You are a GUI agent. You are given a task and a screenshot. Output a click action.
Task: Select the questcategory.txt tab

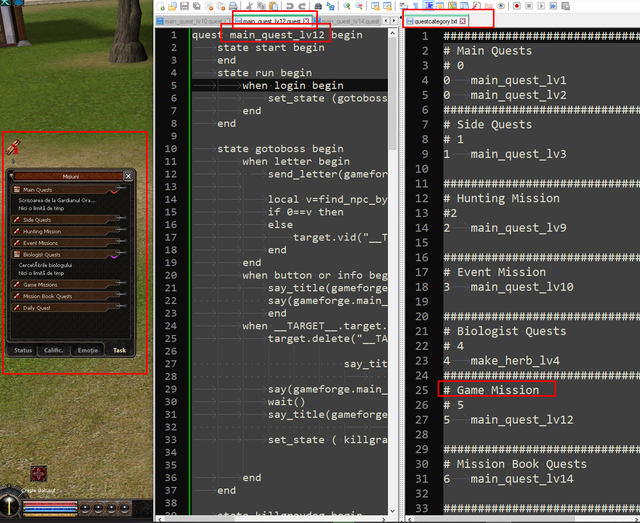[436, 21]
